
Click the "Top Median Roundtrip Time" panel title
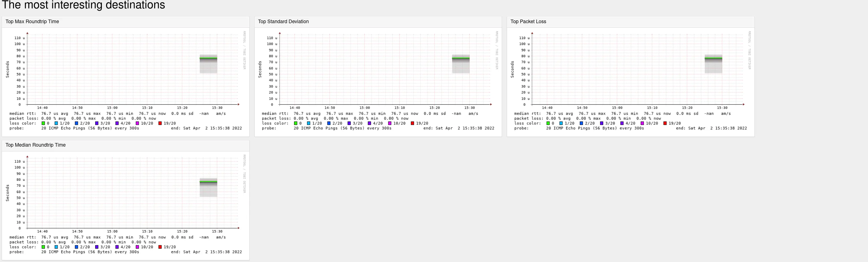click(x=35, y=145)
